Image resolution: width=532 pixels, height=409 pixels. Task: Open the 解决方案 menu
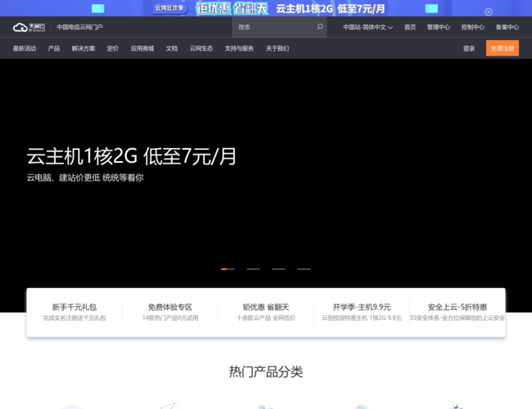tap(83, 48)
